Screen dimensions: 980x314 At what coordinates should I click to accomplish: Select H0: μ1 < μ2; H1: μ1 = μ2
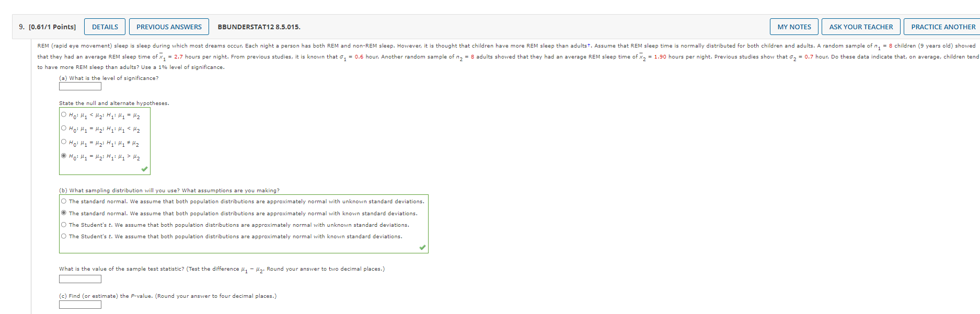(64, 114)
